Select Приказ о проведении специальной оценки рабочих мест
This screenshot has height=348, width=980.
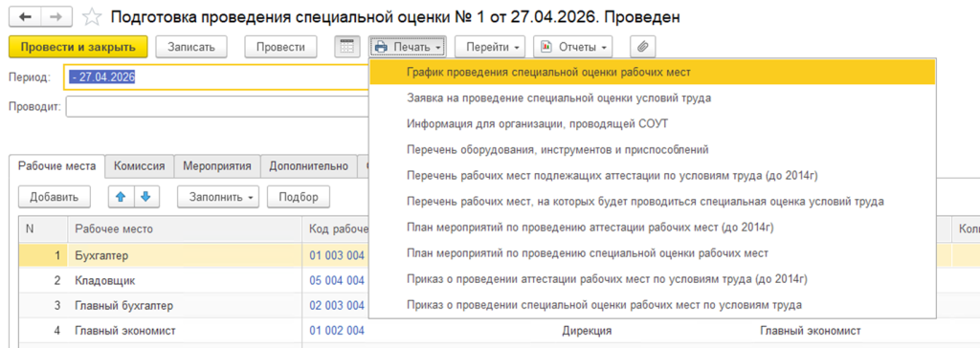pyautogui.click(x=653, y=305)
